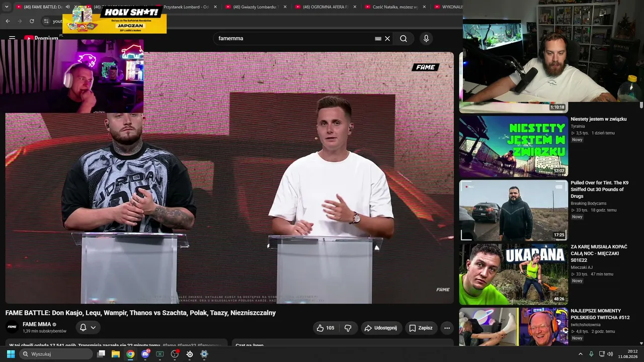This screenshot has height=362, width=644.
Task: Open the Mieczaki AJ channel name
Action: pyautogui.click(x=582, y=267)
